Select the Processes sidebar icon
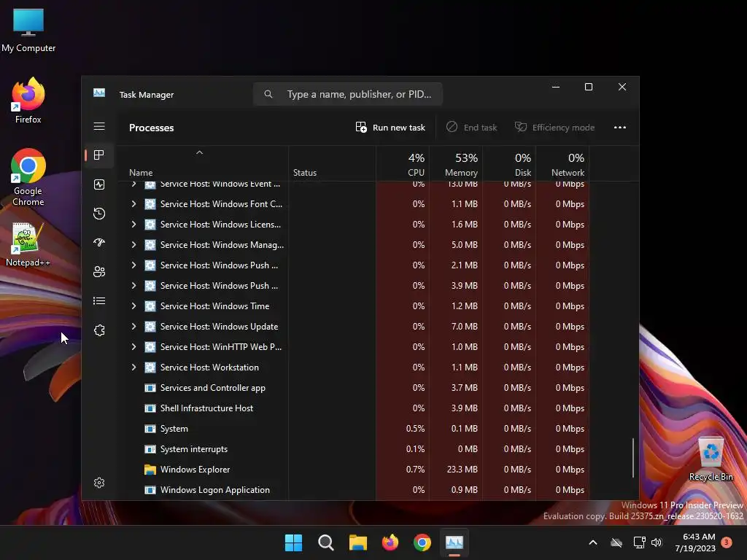Viewport: 747px width, 560px height. point(99,155)
